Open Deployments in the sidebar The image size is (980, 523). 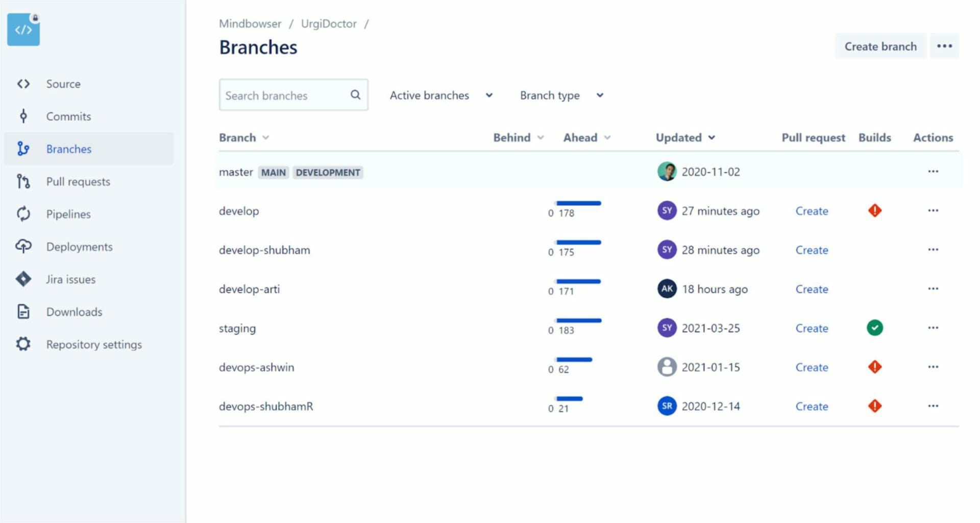pos(89,246)
